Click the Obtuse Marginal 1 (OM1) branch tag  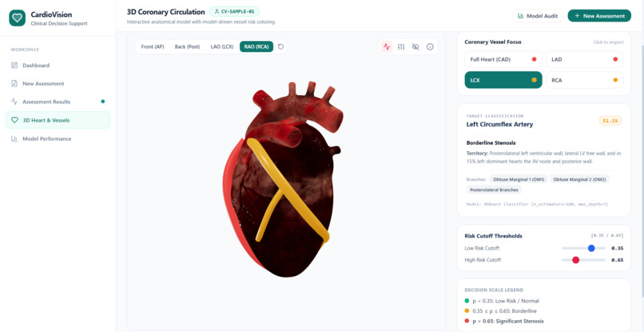[x=519, y=179]
